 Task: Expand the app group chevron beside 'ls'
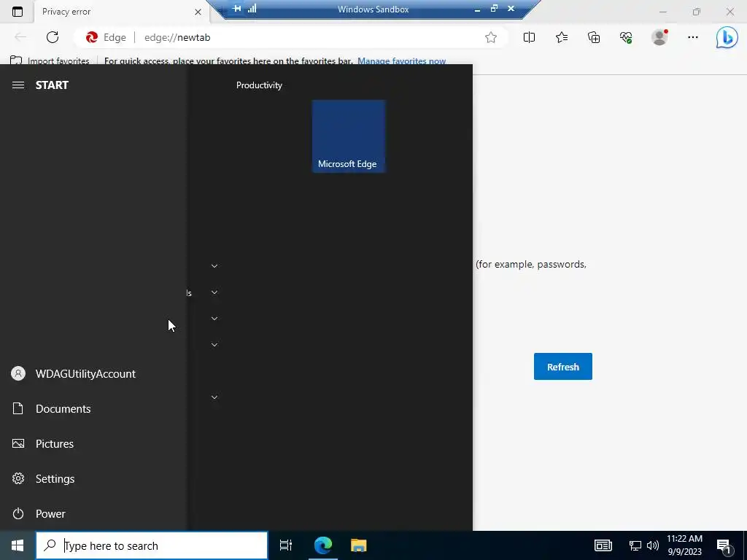pyautogui.click(x=214, y=292)
